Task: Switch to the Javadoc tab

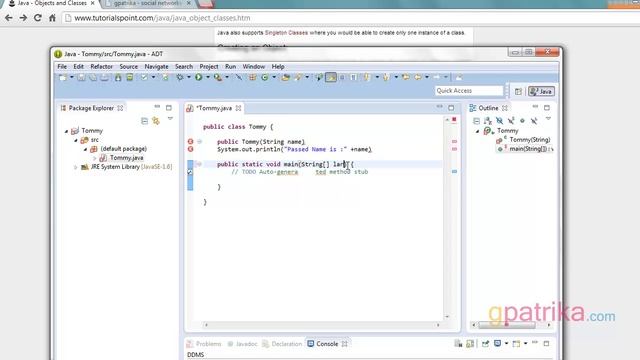Action: coord(242,344)
